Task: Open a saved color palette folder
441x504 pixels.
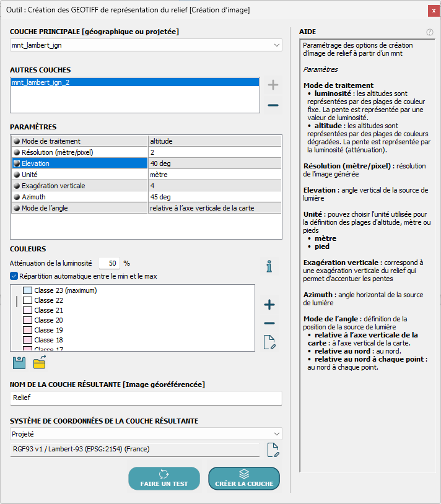Action: coord(40,363)
